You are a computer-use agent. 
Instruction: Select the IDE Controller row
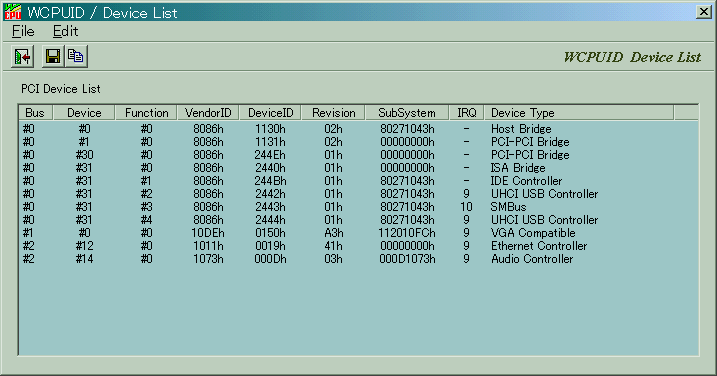[x=358, y=181]
